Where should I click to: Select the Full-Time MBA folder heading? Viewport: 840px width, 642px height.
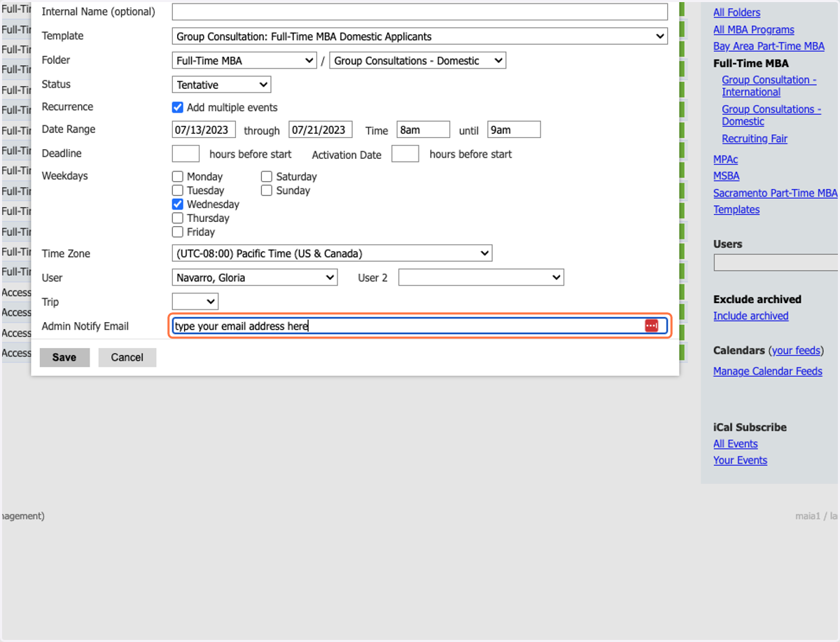[751, 63]
